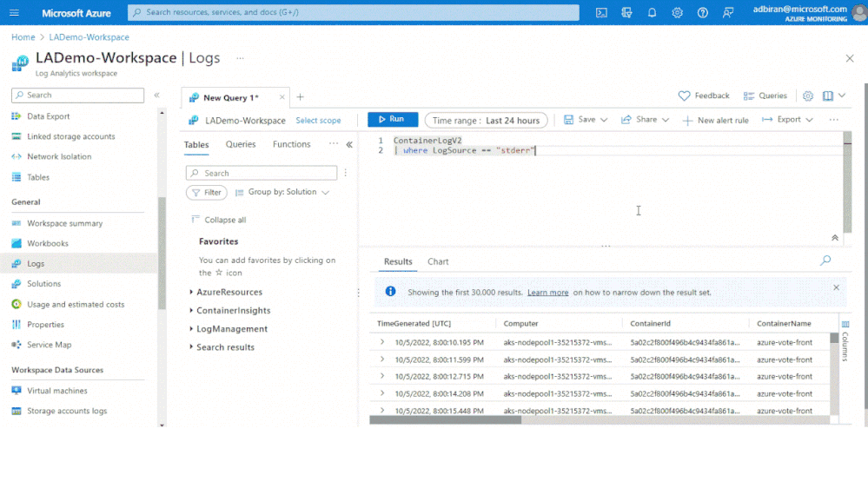
Task: Open the Help question mark icon
Action: (703, 13)
